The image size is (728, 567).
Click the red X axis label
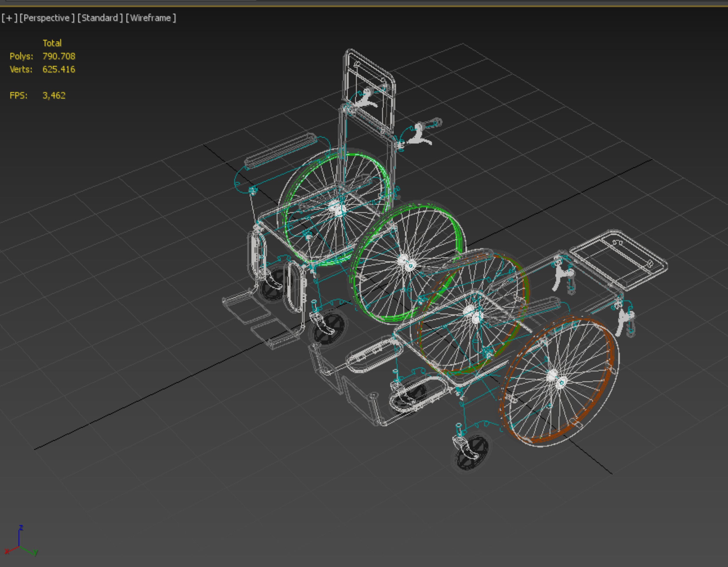point(6,551)
